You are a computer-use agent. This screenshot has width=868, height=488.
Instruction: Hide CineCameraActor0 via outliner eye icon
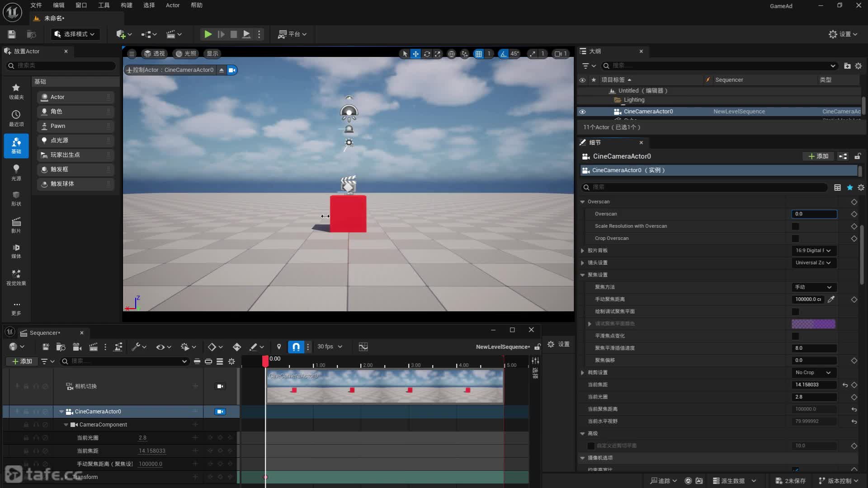click(582, 112)
